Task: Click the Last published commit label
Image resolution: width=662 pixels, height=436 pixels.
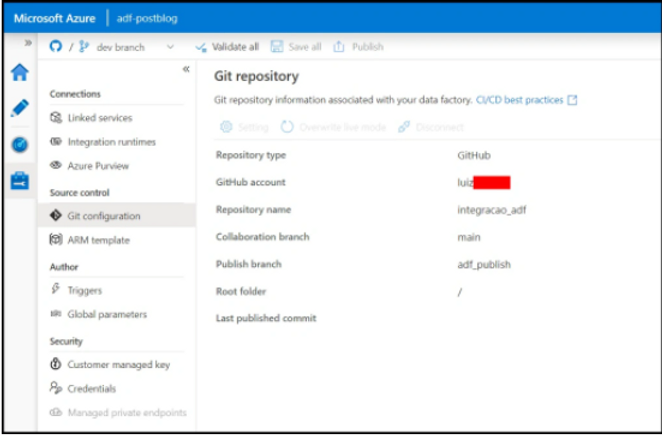Action: click(266, 318)
